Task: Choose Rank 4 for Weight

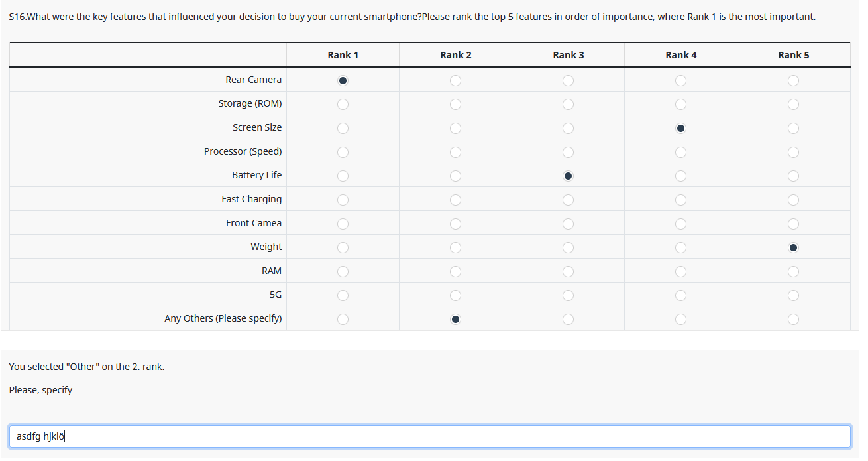Action: (680, 248)
